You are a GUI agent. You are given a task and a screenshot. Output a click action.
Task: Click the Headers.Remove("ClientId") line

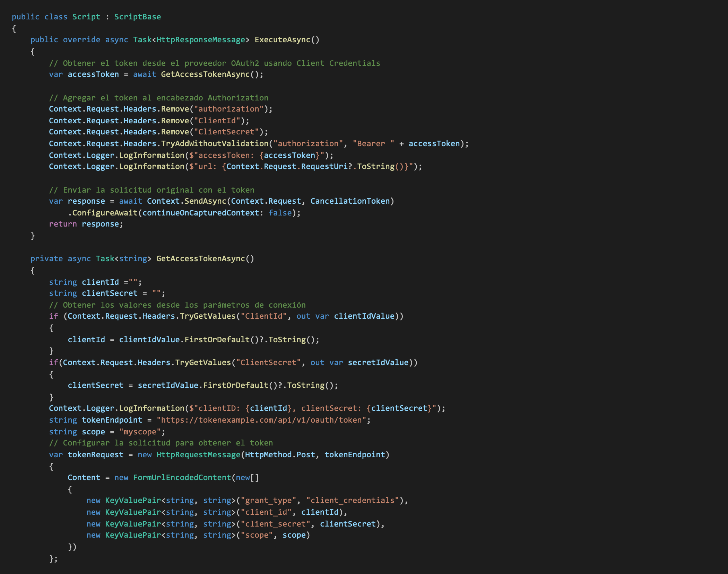(149, 121)
